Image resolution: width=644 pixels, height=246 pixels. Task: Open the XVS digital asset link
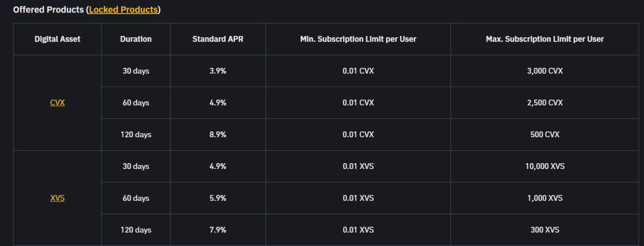57,198
